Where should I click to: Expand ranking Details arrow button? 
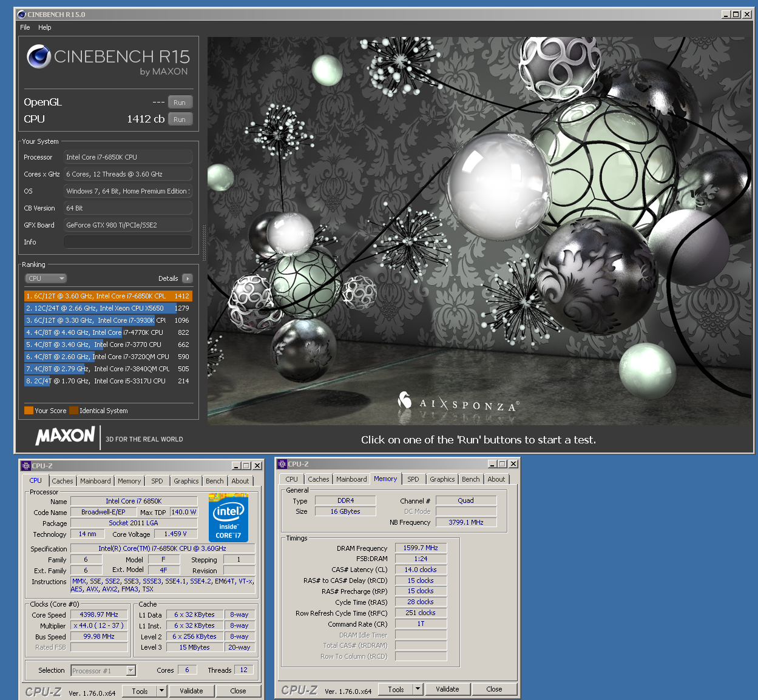tap(187, 278)
